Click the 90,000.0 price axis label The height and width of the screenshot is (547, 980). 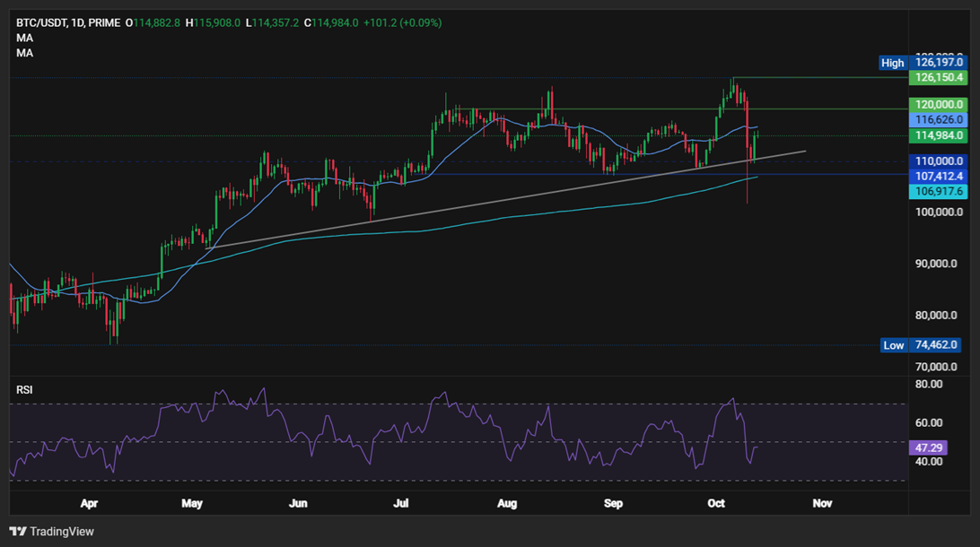pos(938,264)
